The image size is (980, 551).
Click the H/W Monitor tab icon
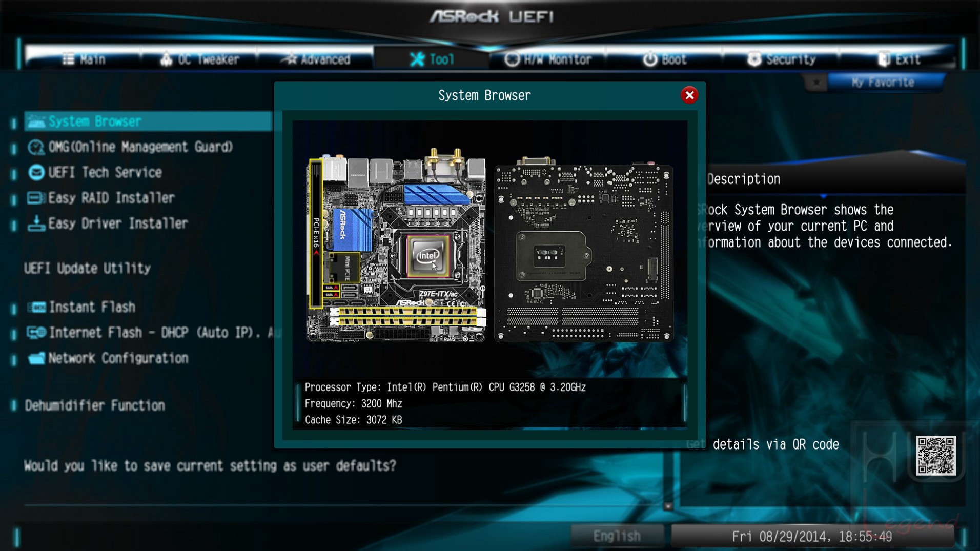[x=512, y=59]
